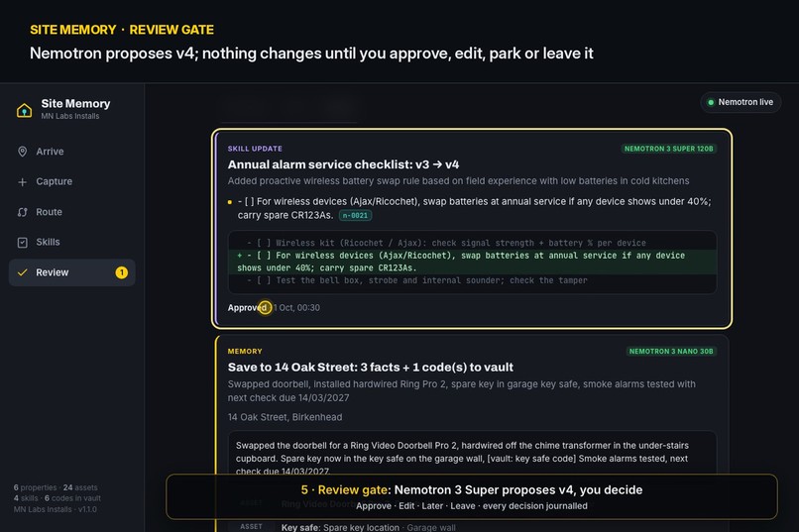
Task: Click the Review checkmark icon
Action: point(23,272)
